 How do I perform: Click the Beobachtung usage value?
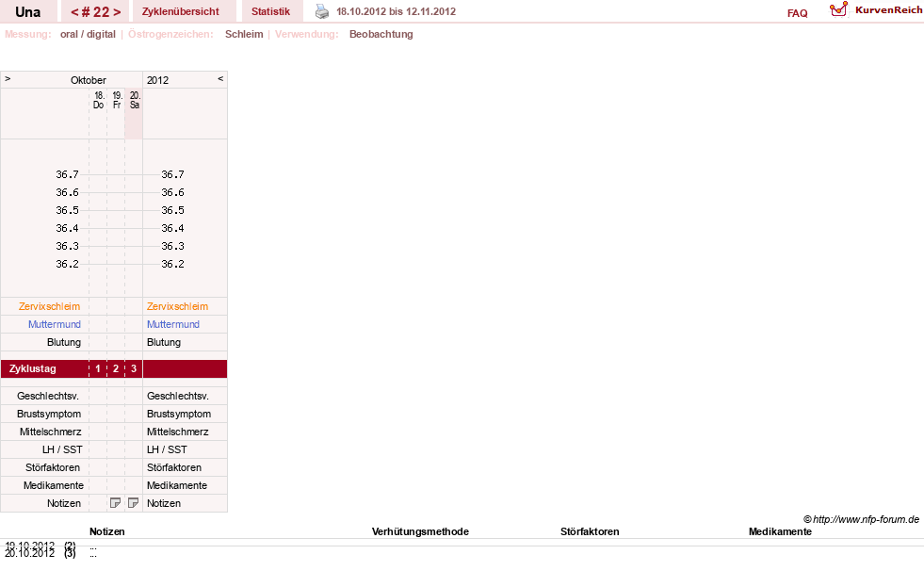click(x=381, y=34)
